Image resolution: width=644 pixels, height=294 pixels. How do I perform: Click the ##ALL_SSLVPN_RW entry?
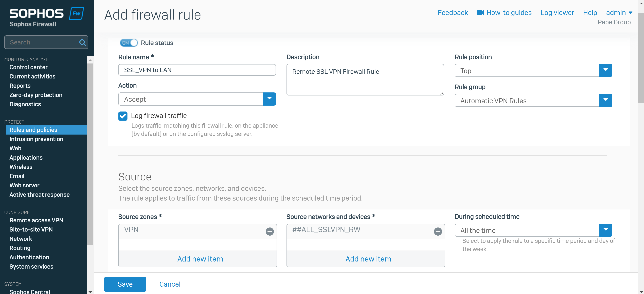[x=326, y=230]
